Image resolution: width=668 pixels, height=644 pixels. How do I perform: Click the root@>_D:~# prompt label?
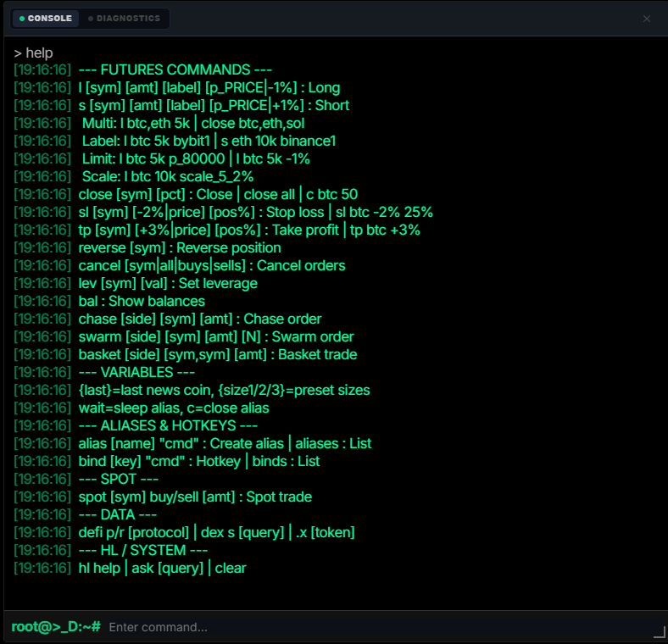(56, 627)
